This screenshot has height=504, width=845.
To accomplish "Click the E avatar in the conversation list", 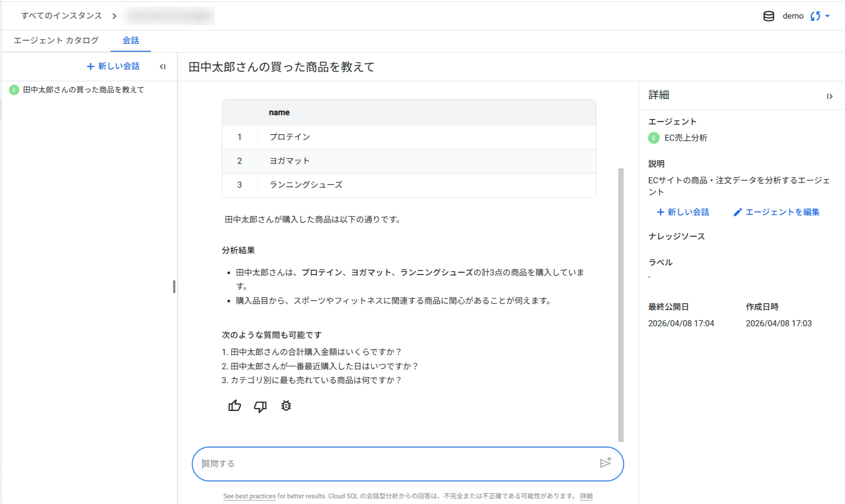I will coord(13,90).
